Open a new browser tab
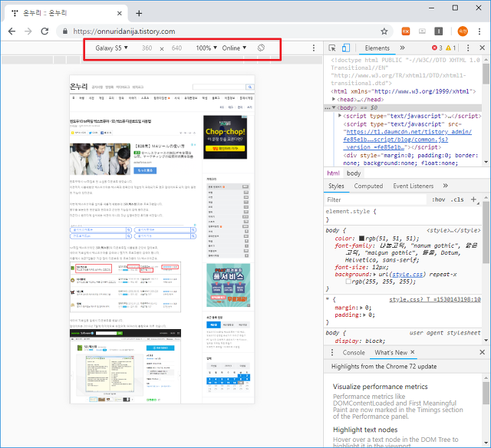 [x=139, y=13]
